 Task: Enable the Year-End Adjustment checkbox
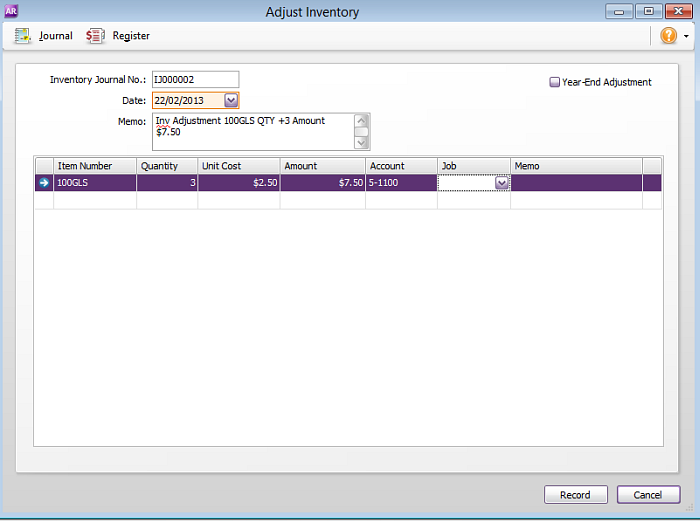(555, 82)
